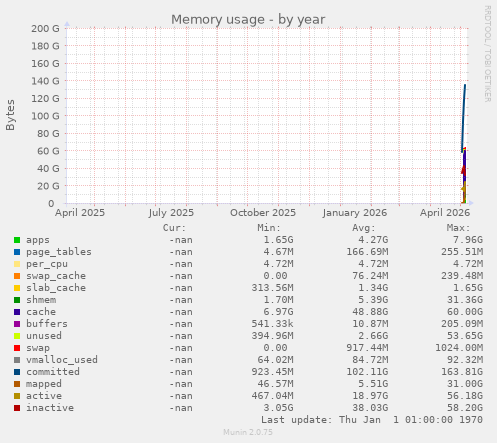The height and width of the screenshot is (443, 497).
Task: Click the lime unused legend swatch
Action: coord(17,336)
